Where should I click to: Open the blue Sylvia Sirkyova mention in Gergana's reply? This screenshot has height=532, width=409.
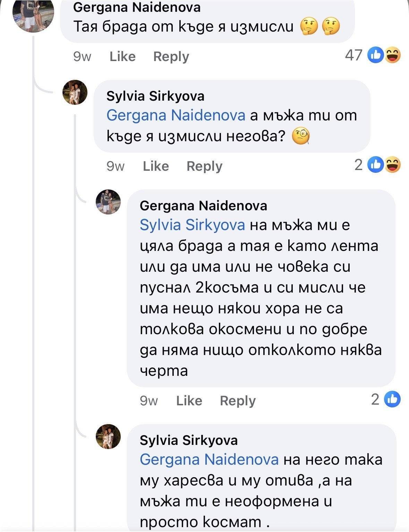[x=192, y=225]
